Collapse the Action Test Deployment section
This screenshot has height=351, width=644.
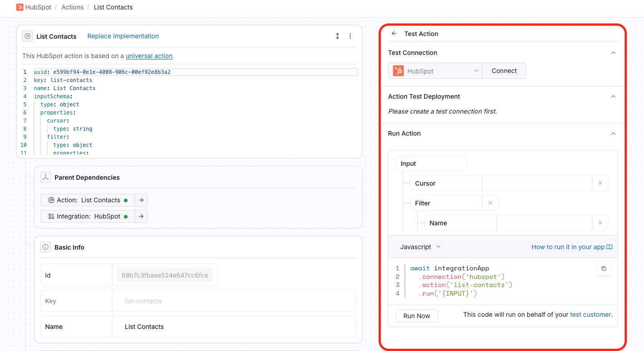click(613, 96)
